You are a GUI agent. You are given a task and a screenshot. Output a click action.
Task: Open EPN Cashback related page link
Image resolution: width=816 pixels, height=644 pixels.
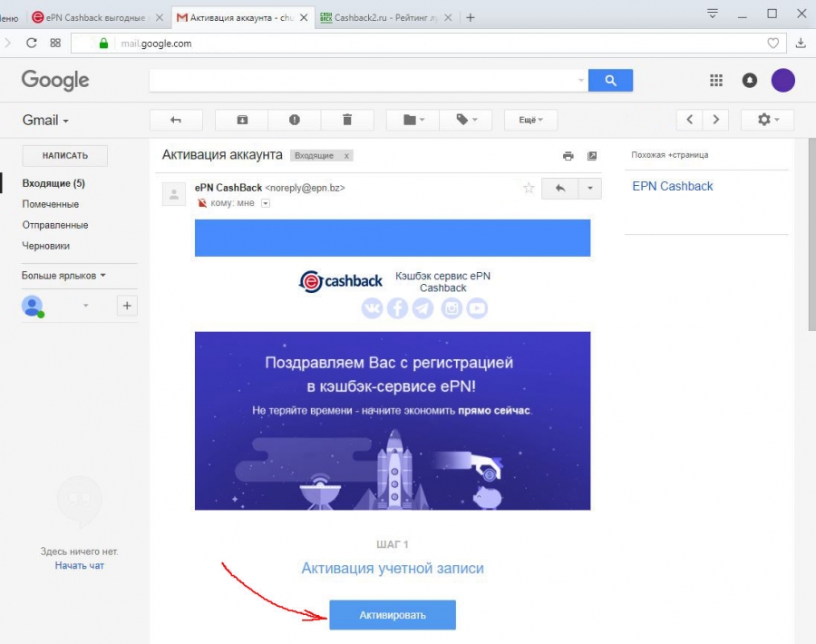point(673,186)
